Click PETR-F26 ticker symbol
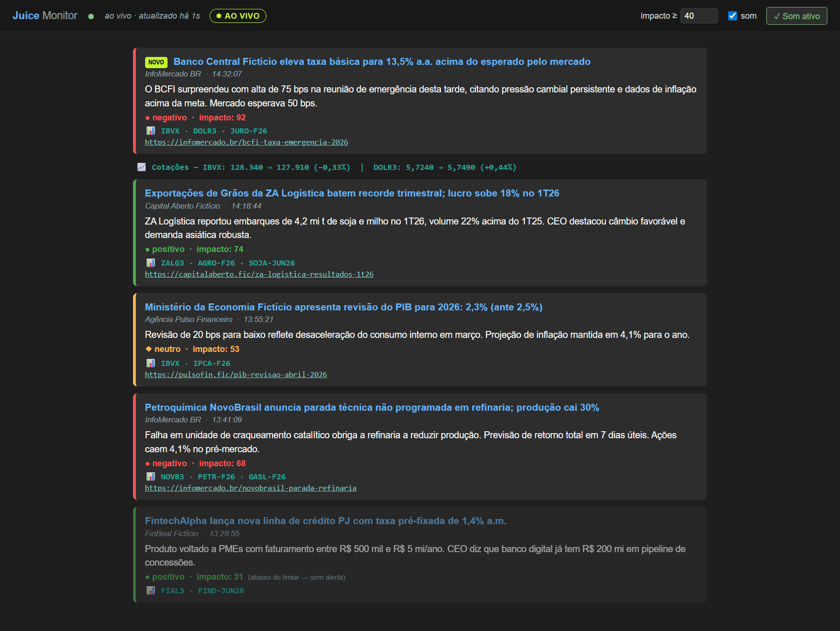 pos(216,477)
